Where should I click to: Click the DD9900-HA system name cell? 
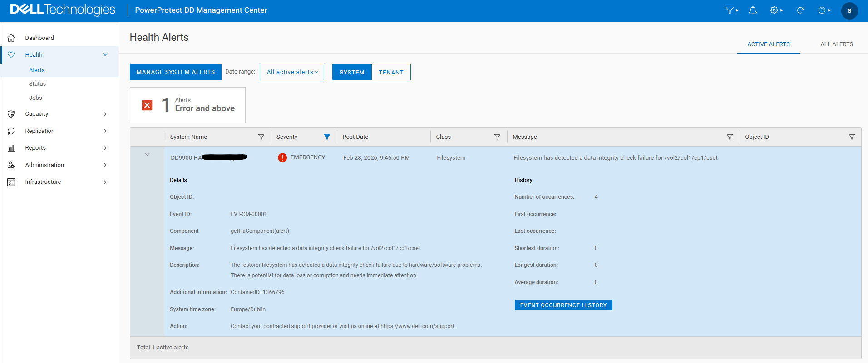(x=209, y=157)
